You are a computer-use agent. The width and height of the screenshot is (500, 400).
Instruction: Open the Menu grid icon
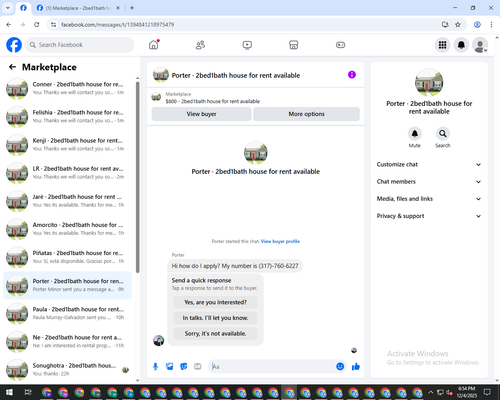point(442,45)
